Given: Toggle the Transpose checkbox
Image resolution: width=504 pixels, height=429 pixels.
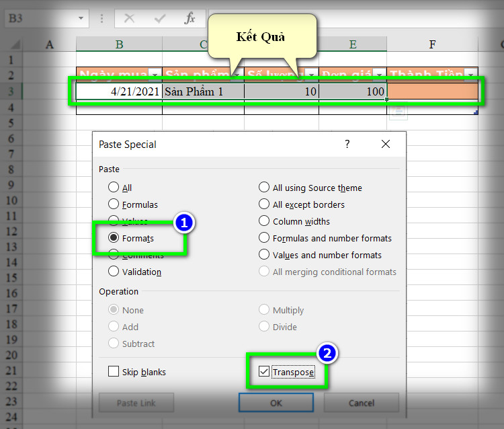Looking at the screenshot, I should tap(264, 371).
